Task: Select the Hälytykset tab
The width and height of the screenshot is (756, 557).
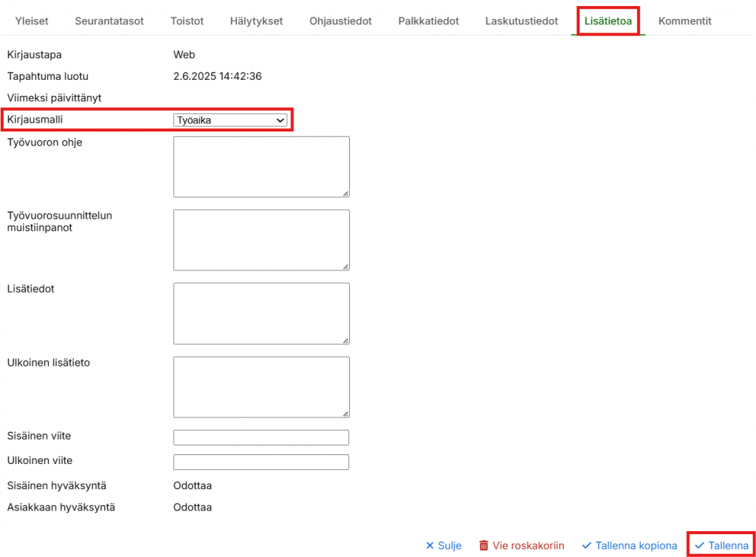Action: pos(257,21)
